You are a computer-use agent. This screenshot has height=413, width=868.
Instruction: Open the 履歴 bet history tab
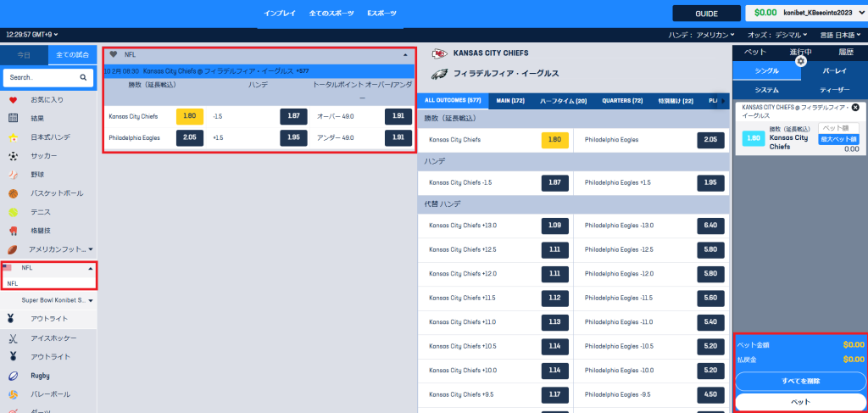(845, 52)
